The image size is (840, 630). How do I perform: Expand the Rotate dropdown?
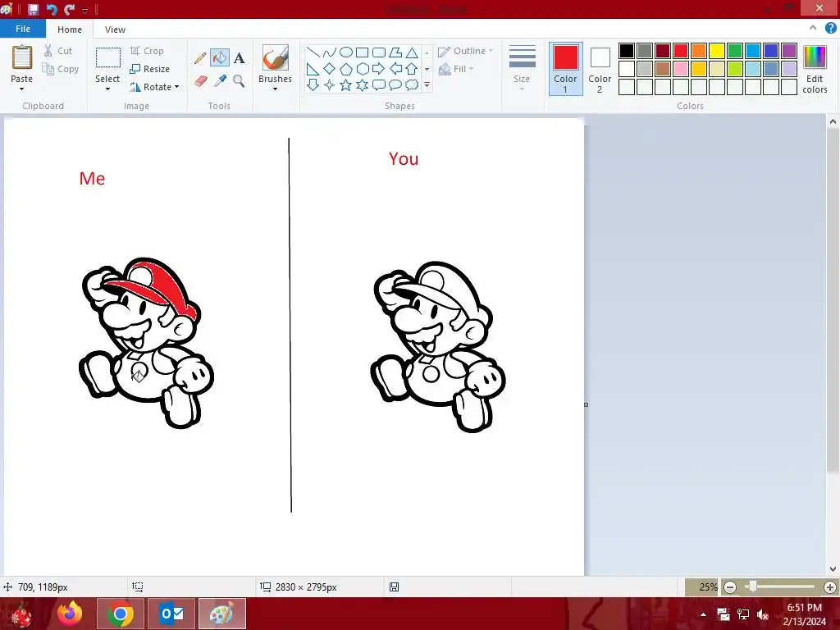pyautogui.click(x=177, y=87)
